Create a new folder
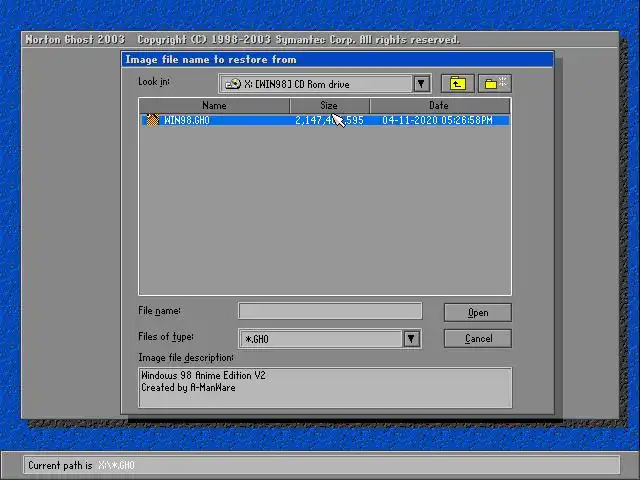The image size is (640, 480). tap(495, 84)
